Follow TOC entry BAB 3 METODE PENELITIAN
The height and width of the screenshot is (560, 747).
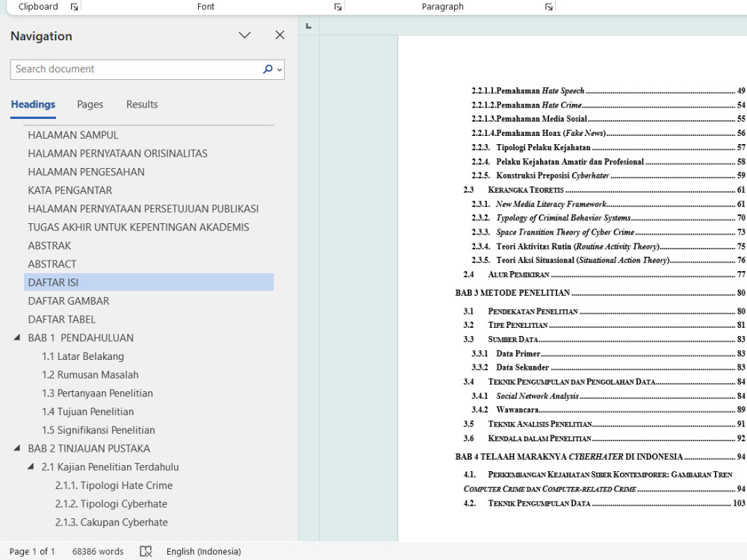[x=601, y=293]
